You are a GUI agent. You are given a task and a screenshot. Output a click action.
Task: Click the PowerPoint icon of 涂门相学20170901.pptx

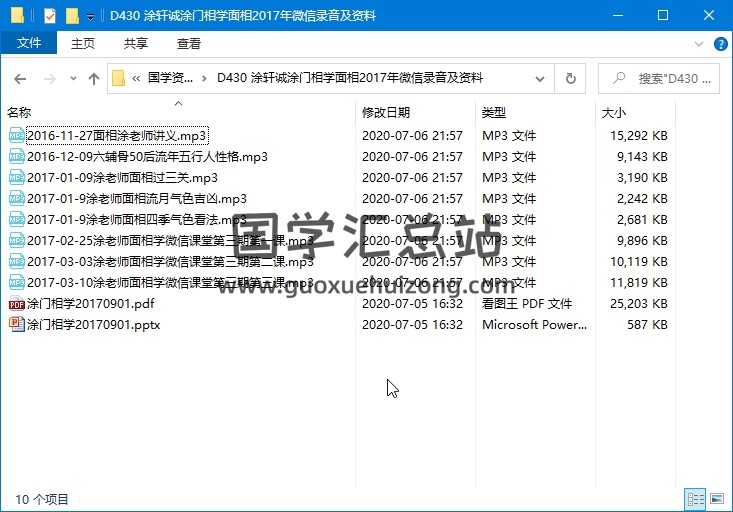click(x=16, y=325)
